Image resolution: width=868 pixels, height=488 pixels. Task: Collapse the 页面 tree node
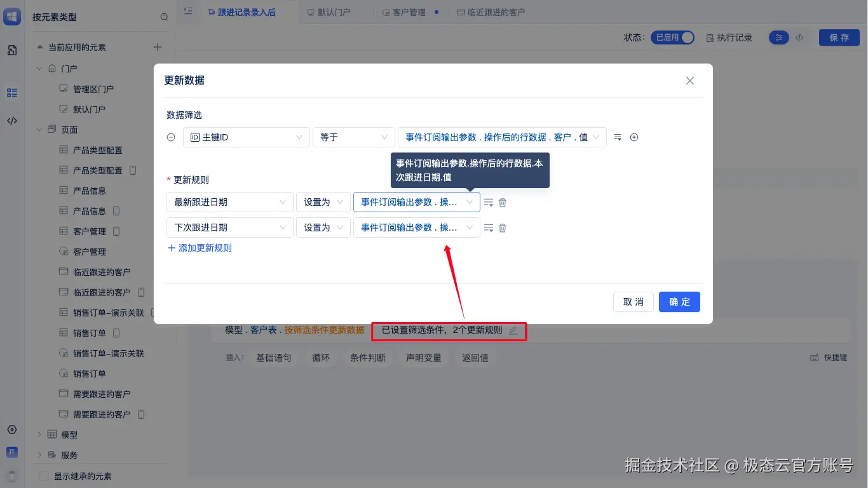[39, 130]
